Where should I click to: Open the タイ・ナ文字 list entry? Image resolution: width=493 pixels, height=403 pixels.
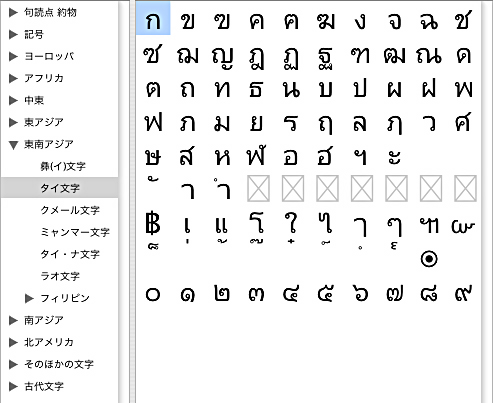pos(70,254)
